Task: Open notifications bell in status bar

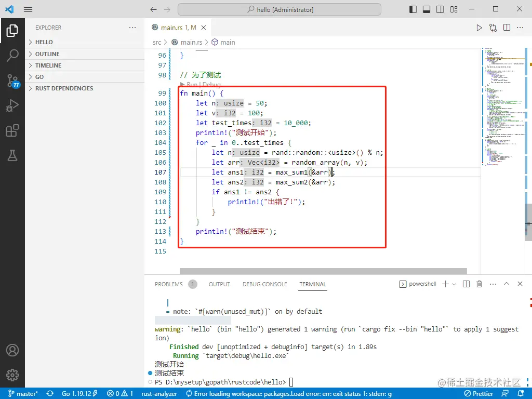Action: (x=521, y=394)
